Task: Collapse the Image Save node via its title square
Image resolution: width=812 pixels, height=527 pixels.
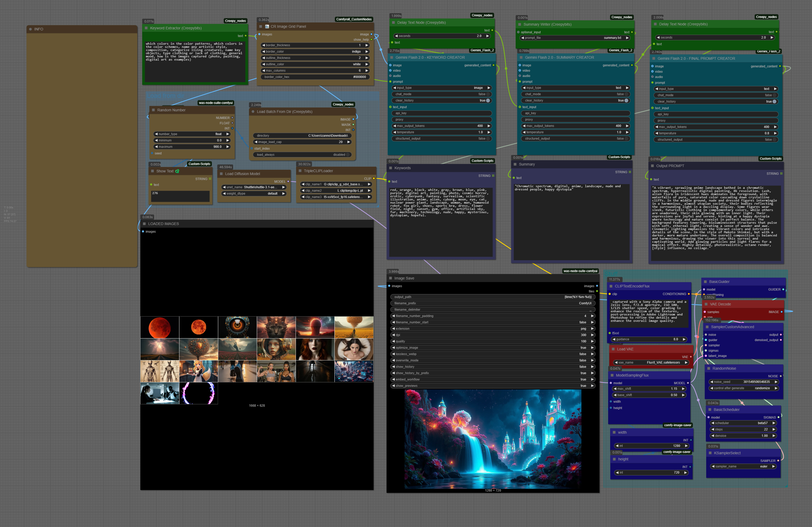Action: pyautogui.click(x=391, y=278)
